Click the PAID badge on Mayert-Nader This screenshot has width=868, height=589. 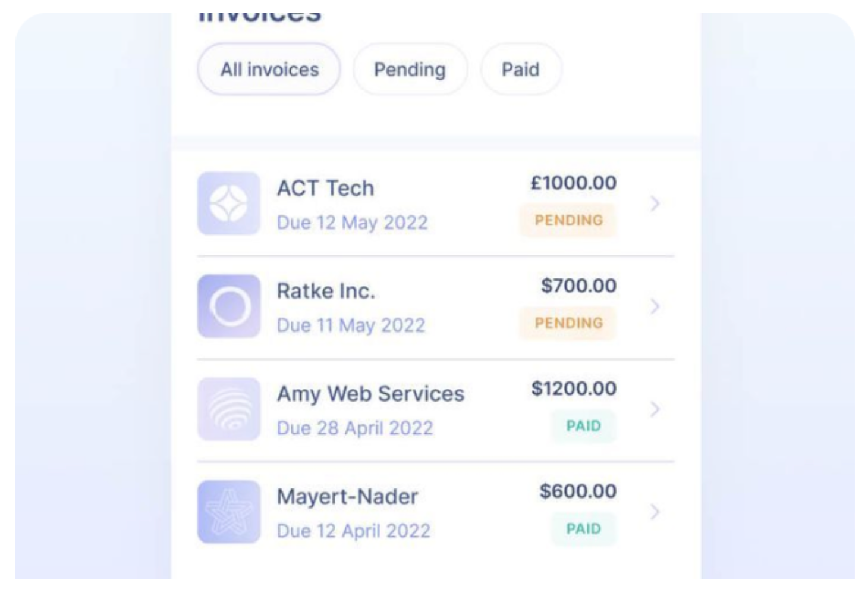583,529
